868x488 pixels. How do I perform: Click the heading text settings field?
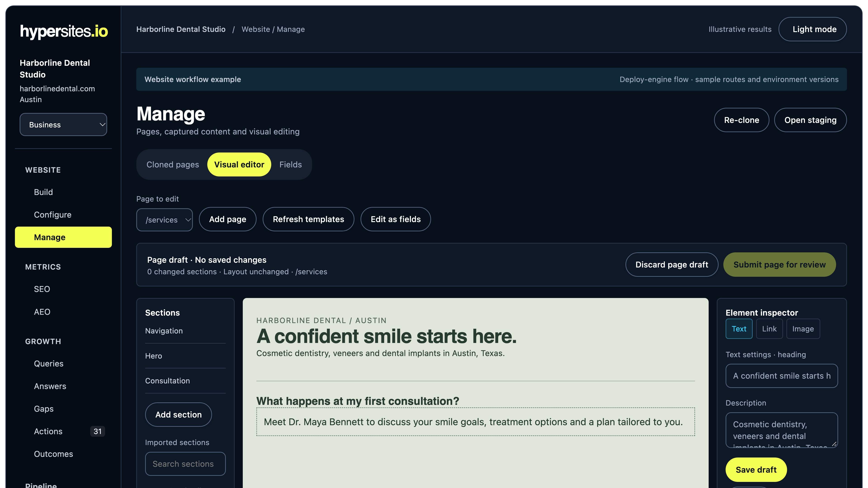click(782, 376)
